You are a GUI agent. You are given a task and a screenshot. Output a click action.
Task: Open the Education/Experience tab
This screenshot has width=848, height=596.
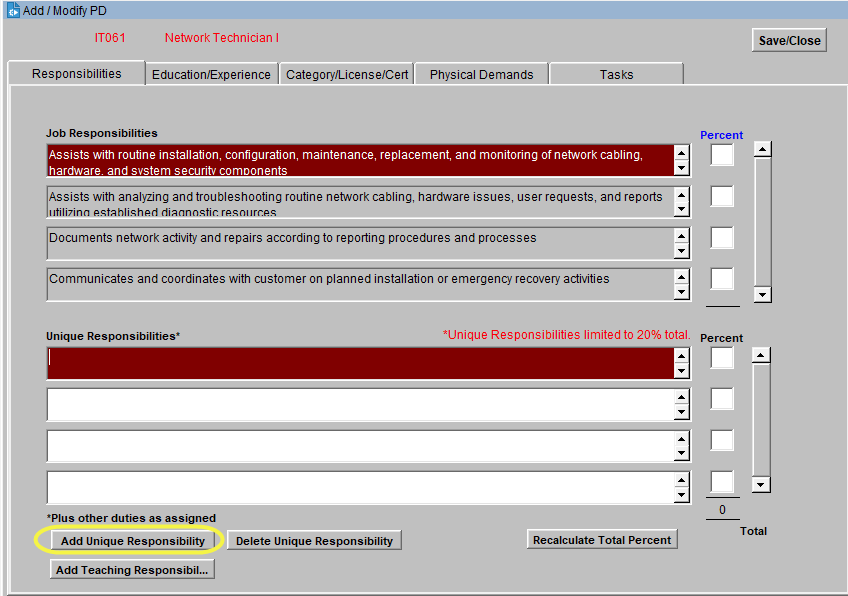[x=211, y=75]
